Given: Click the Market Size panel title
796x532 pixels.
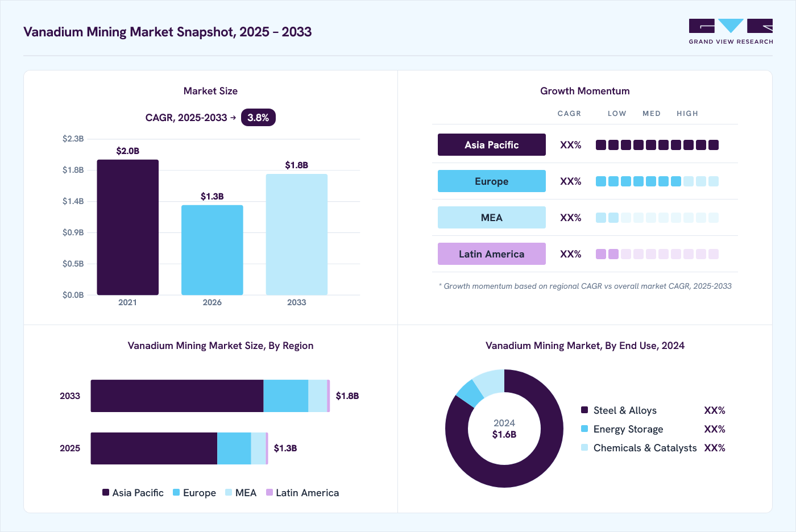Looking at the screenshot, I should (210, 91).
